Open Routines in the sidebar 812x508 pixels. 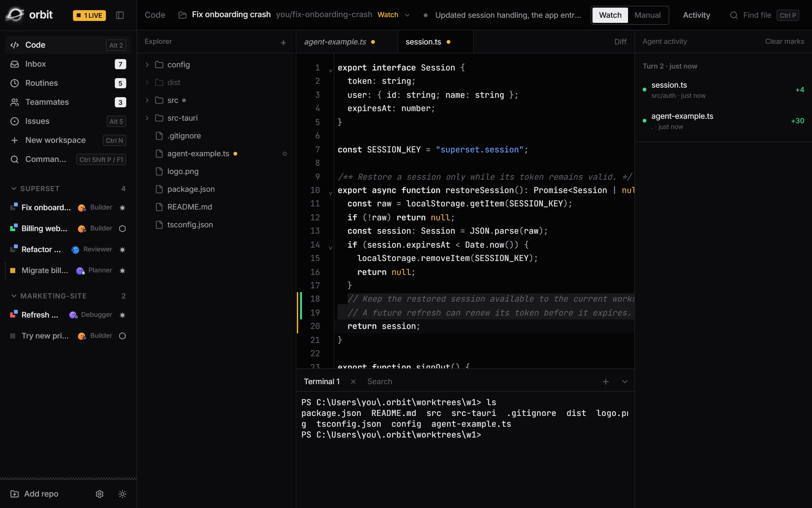(68, 83)
